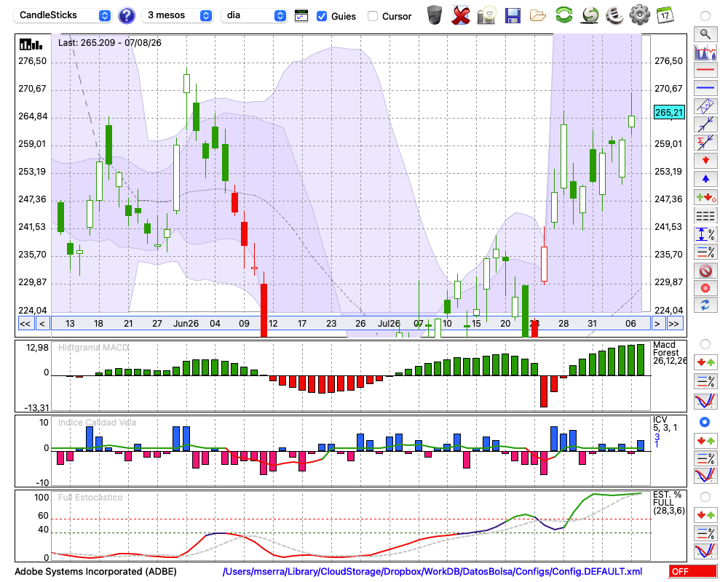
Task: Click the red prohibition sign icon
Action: tap(705, 271)
